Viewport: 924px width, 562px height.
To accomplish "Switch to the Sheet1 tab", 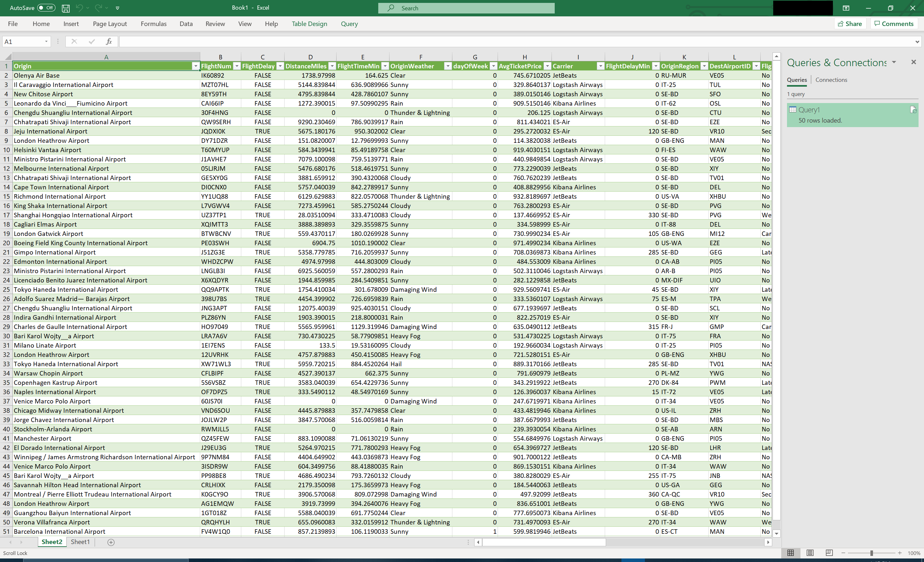I will 80,542.
